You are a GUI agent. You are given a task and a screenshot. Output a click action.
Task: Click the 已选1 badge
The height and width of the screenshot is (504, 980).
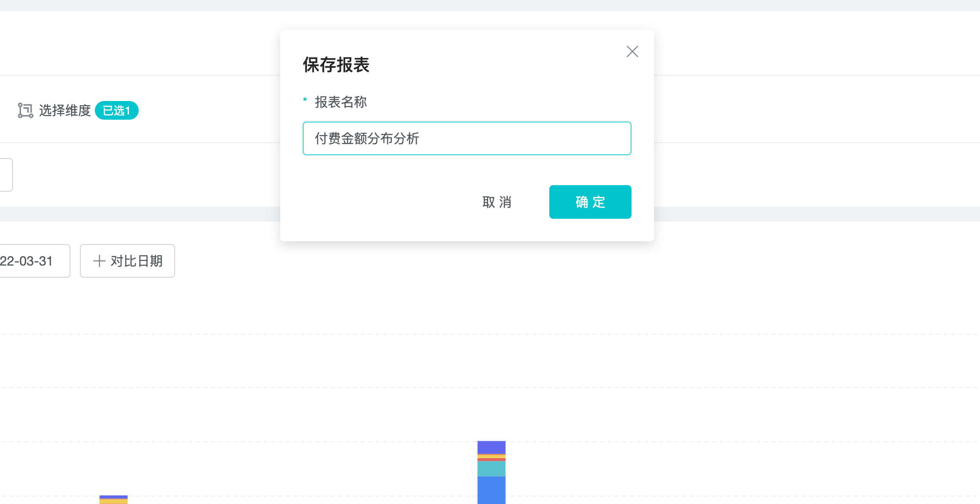click(116, 110)
